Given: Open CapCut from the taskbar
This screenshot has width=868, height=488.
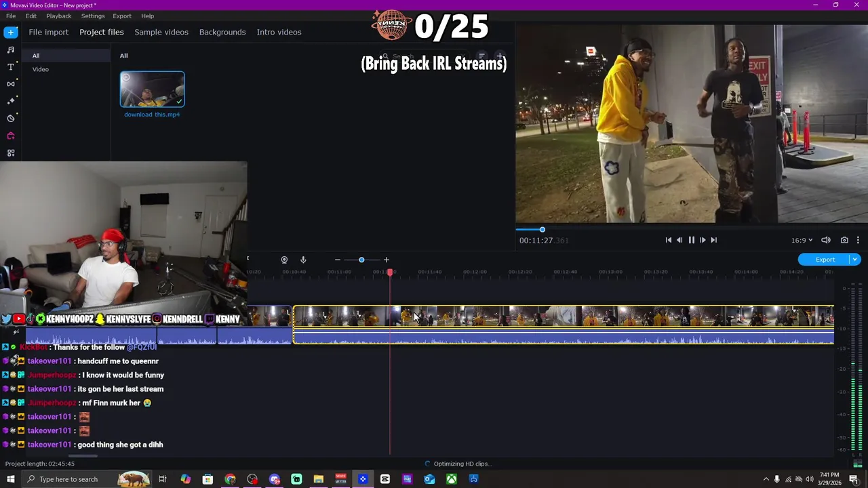Looking at the screenshot, I should click(x=385, y=479).
